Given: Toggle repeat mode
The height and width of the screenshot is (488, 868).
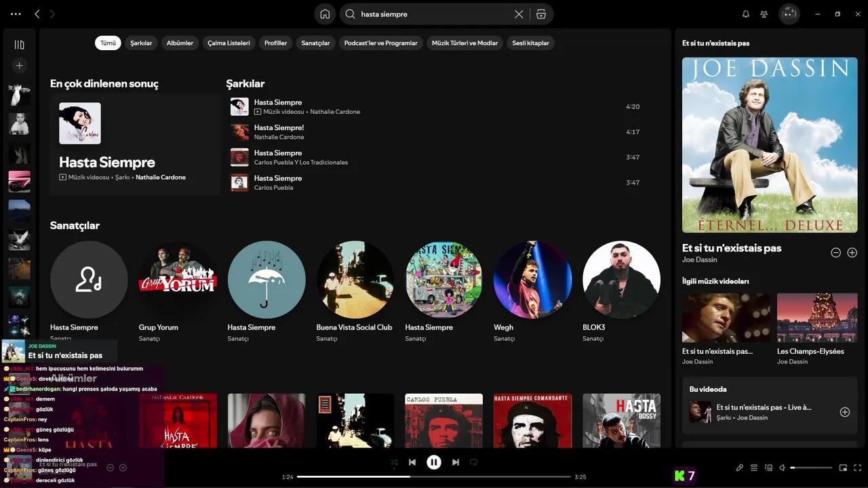Looking at the screenshot, I should point(474,462).
